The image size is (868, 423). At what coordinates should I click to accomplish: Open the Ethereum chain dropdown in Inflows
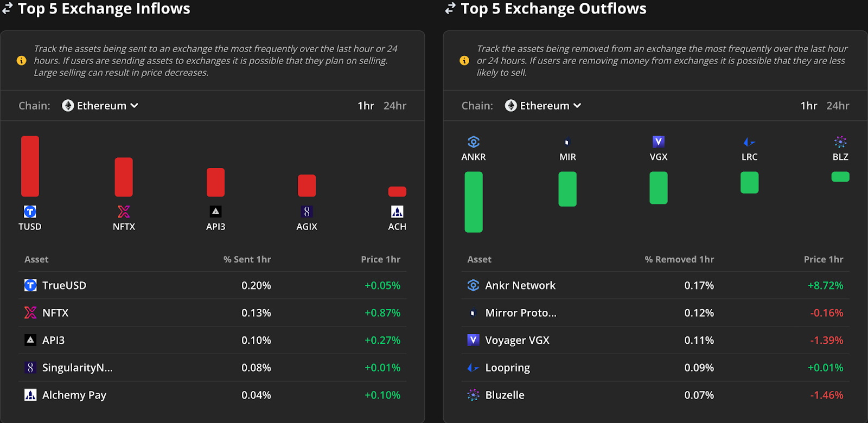(100, 106)
